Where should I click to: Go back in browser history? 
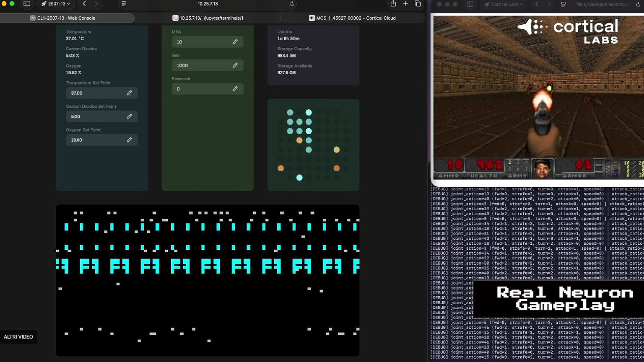click(x=84, y=4)
